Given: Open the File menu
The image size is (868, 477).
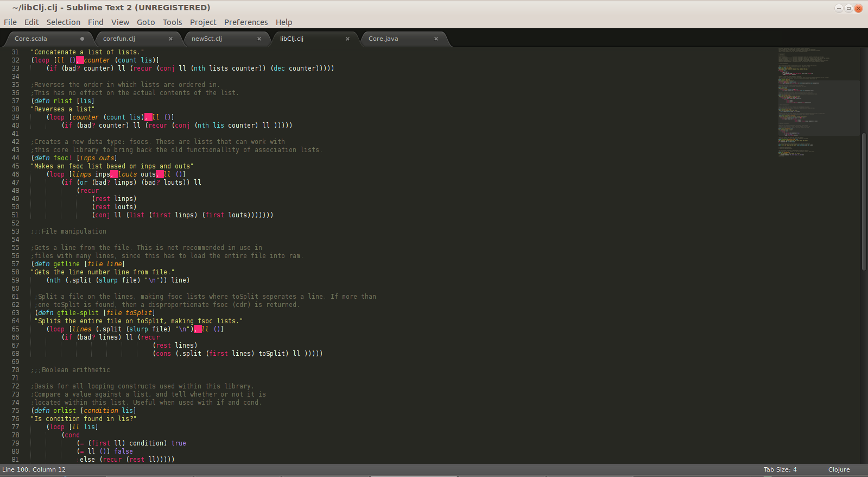Looking at the screenshot, I should pos(10,22).
